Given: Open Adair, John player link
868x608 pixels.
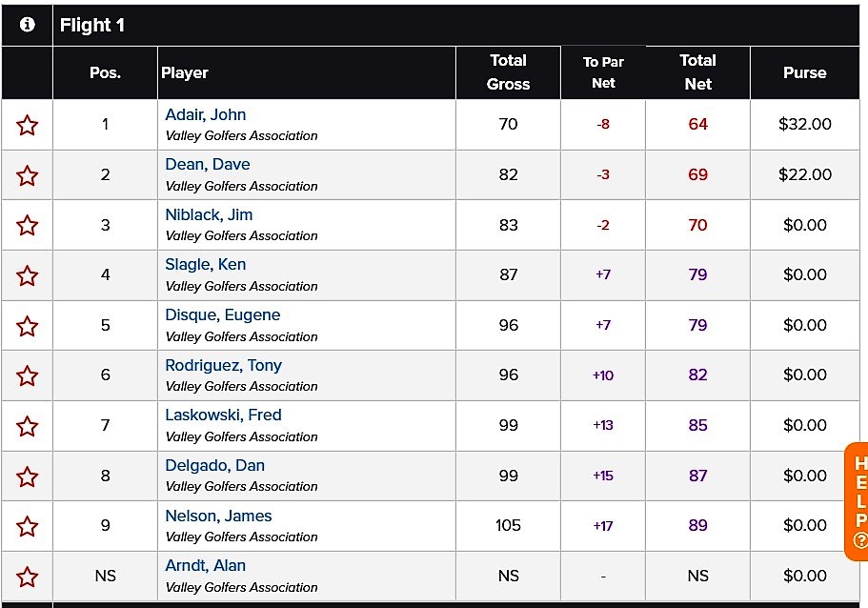Looking at the screenshot, I should (206, 114).
